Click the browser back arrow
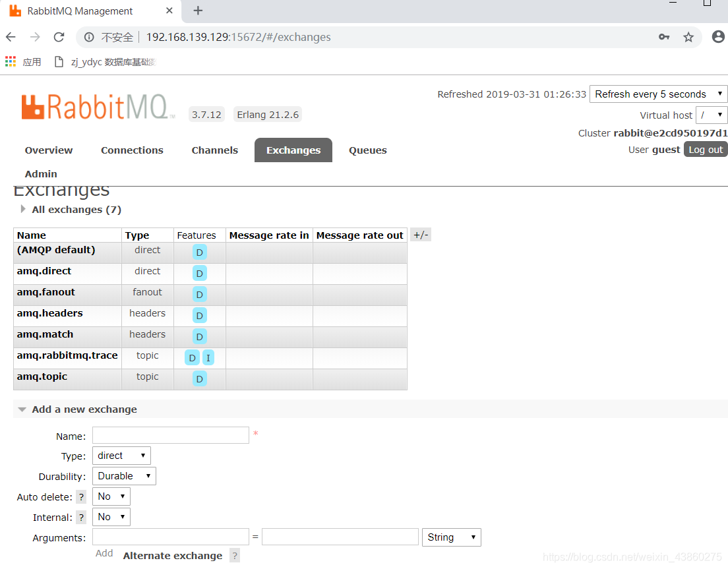Screen dimensions: 728x569 tap(11, 37)
